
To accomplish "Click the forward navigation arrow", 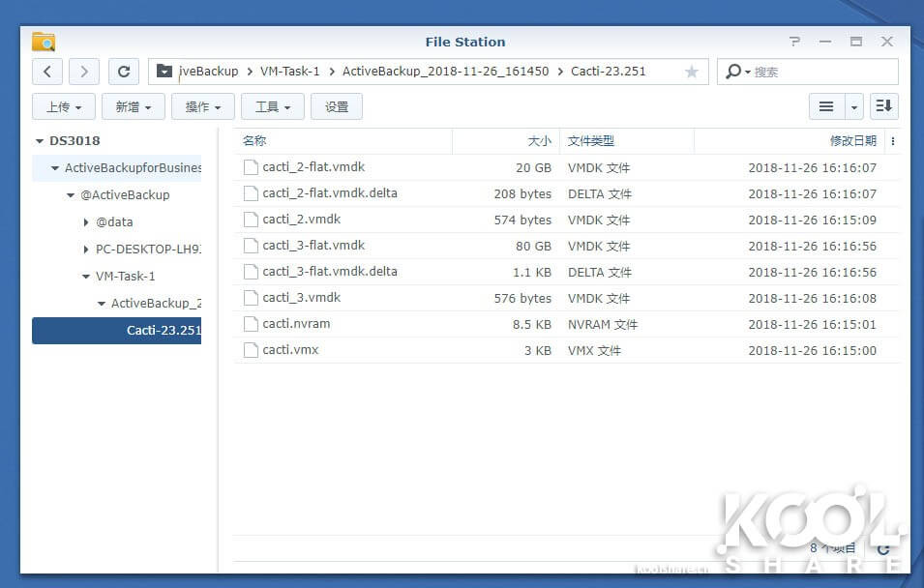I will point(84,72).
